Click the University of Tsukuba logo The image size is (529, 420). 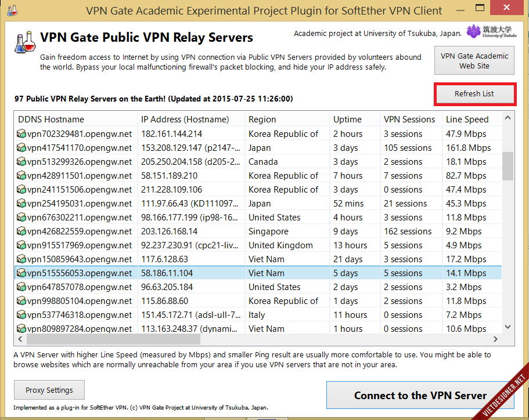click(x=492, y=31)
